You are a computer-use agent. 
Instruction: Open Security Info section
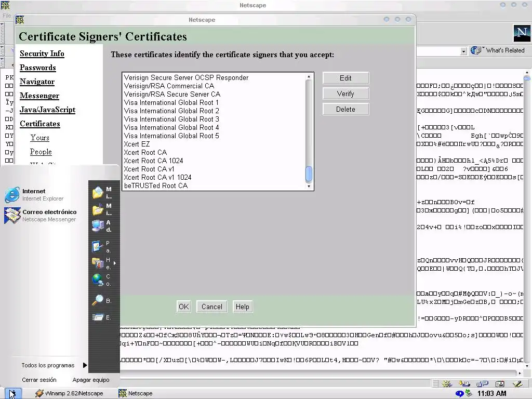(42, 54)
